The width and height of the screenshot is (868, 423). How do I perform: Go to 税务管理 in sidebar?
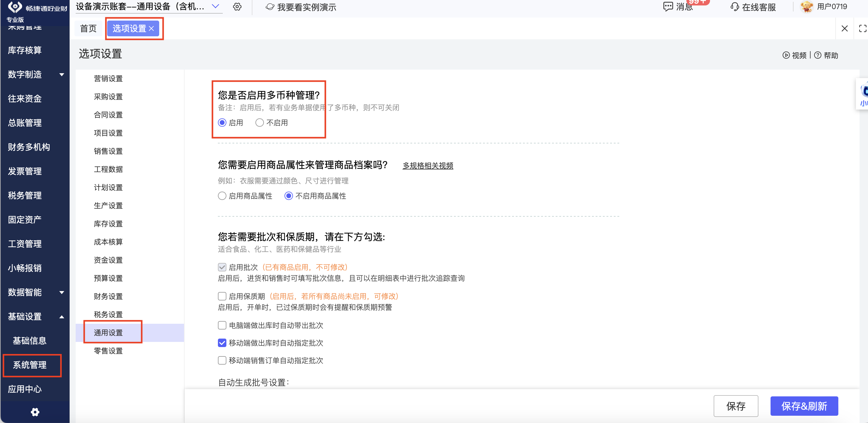click(25, 196)
